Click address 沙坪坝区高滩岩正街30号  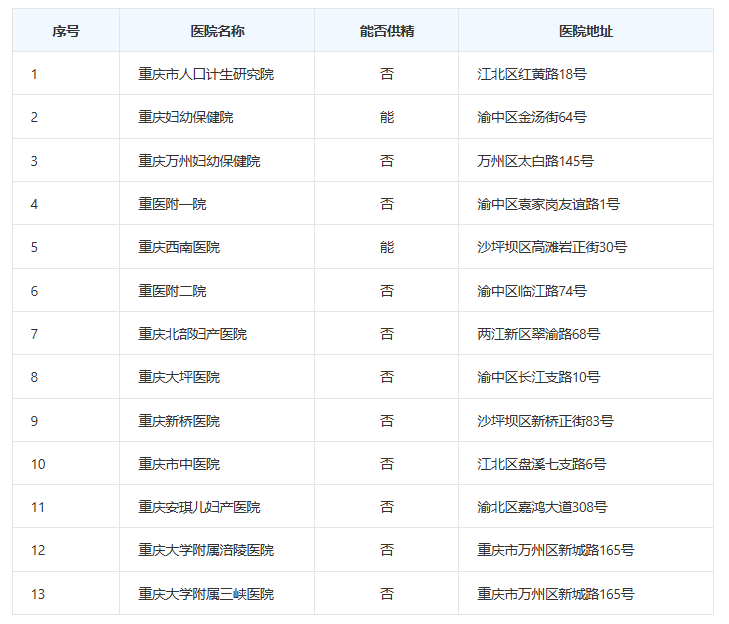tap(552, 247)
